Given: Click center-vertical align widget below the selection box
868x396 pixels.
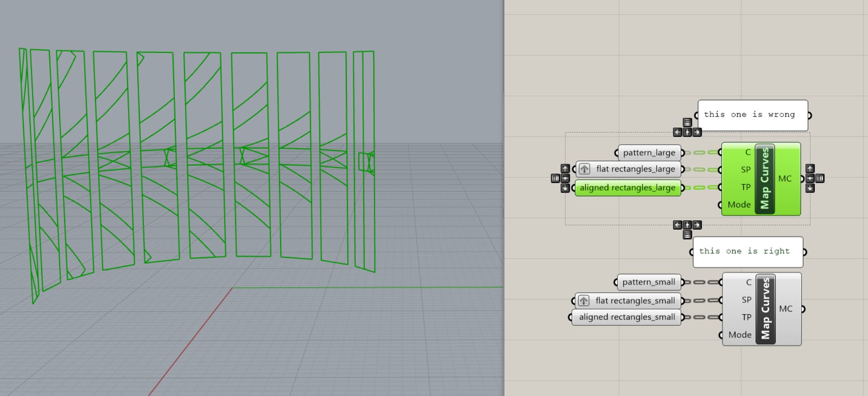Looking at the screenshot, I should point(687,225).
